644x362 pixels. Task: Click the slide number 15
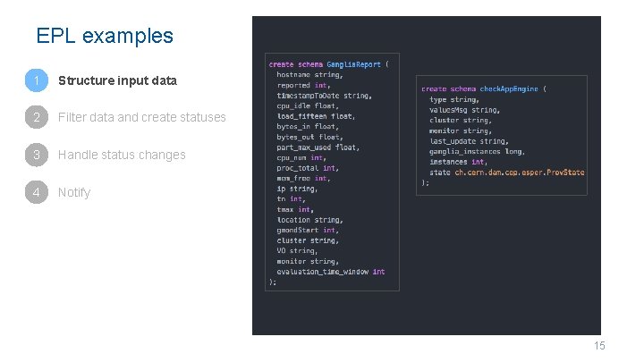pos(599,346)
